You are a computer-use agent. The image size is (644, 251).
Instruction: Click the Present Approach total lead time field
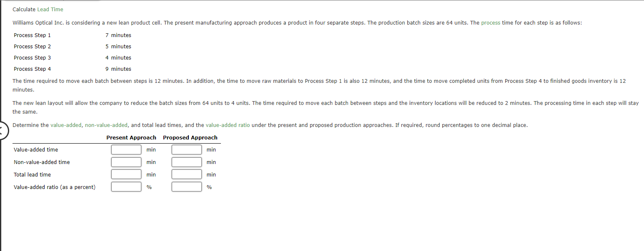click(x=126, y=174)
